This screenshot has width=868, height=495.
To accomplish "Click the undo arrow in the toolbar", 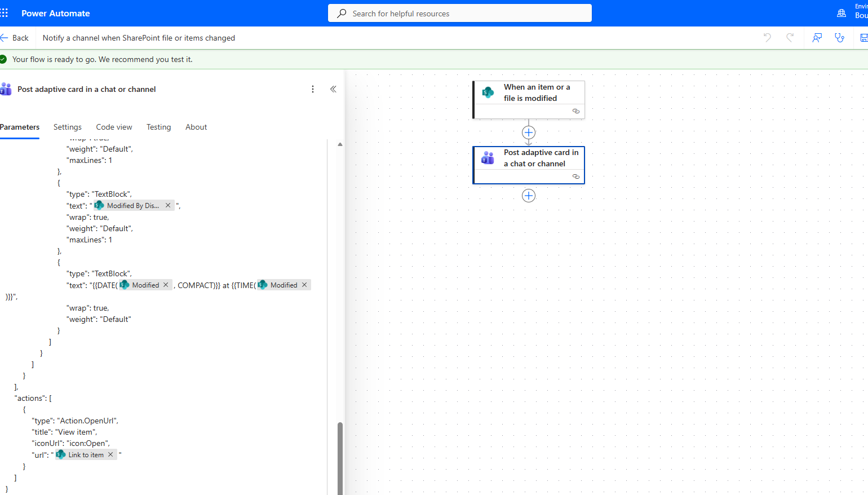I will [767, 38].
